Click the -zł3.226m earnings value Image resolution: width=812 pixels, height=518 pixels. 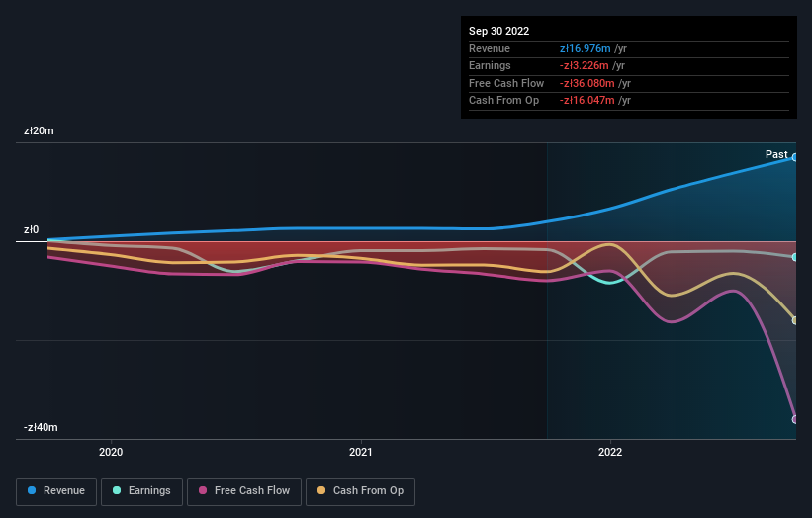tap(585, 65)
